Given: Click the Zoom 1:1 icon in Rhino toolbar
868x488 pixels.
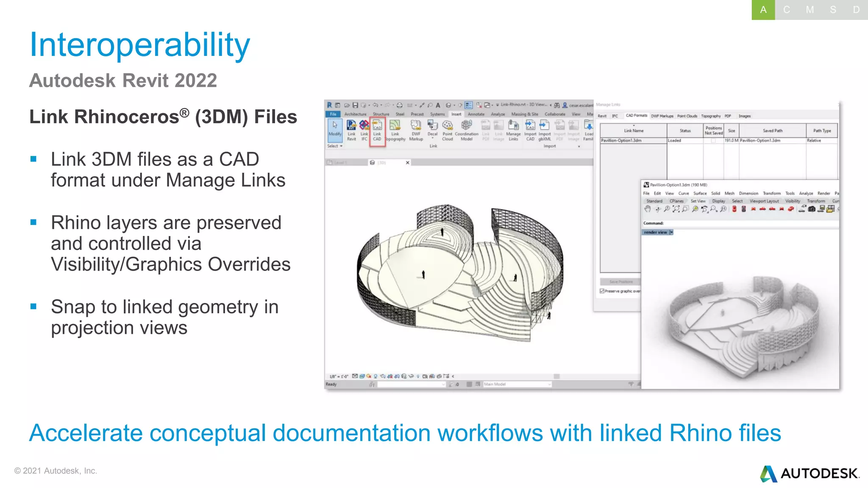Looking at the screenshot, I should [x=723, y=209].
